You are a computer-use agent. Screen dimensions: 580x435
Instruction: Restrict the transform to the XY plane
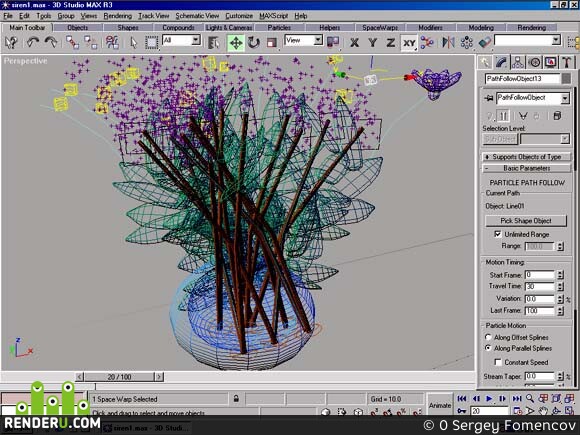click(x=409, y=43)
